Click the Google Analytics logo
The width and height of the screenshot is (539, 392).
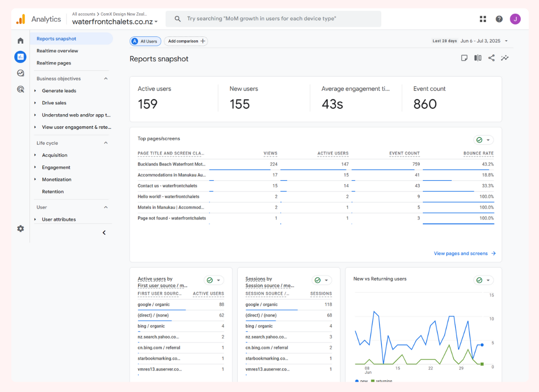tap(21, 19)
